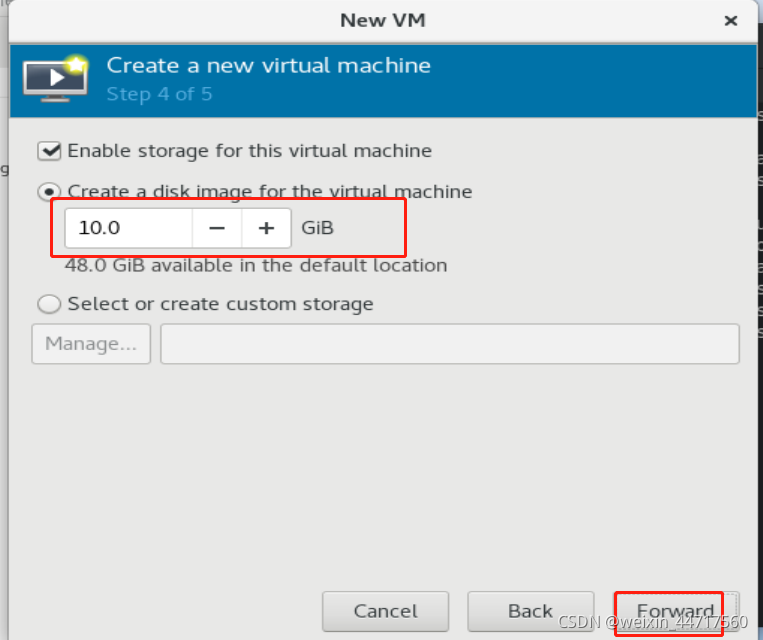Click the New VM window title
The width and height of the screenshot is (763, 640).
[x=382, y=20]
